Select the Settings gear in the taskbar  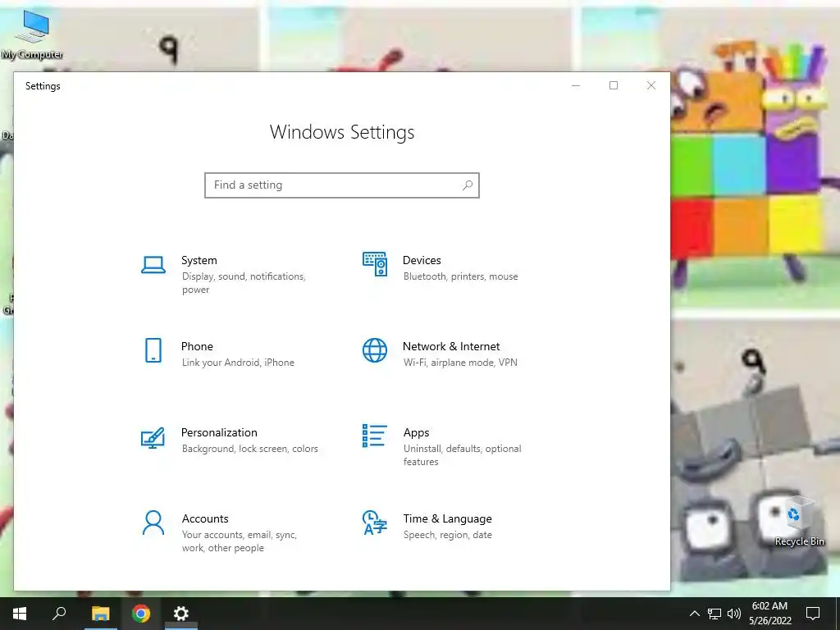[x=181, y=614]
